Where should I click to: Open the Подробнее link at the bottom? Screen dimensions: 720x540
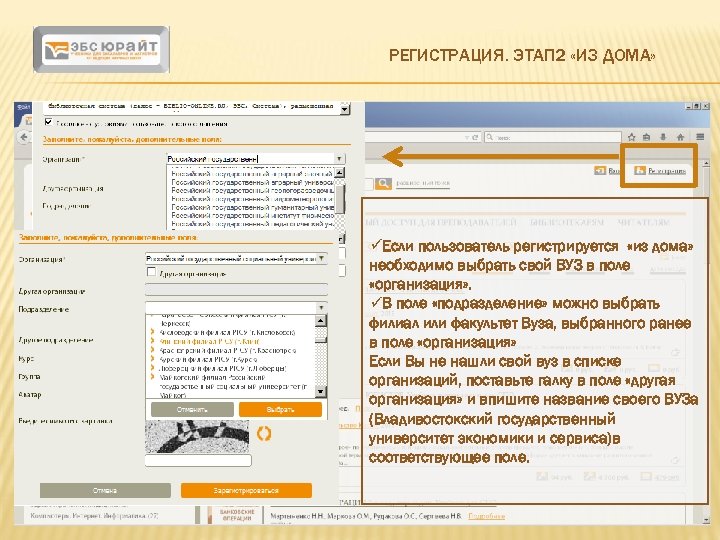pos(486,516)
